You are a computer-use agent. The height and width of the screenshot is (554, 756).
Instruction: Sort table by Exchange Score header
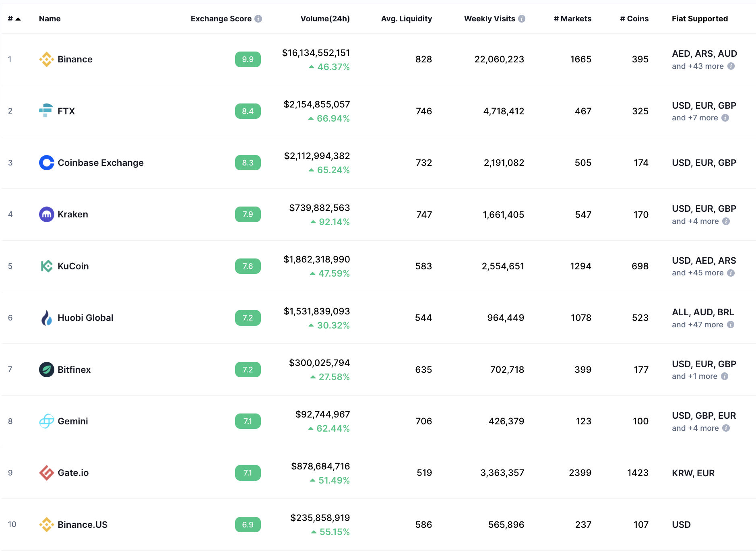pos(221,19)
